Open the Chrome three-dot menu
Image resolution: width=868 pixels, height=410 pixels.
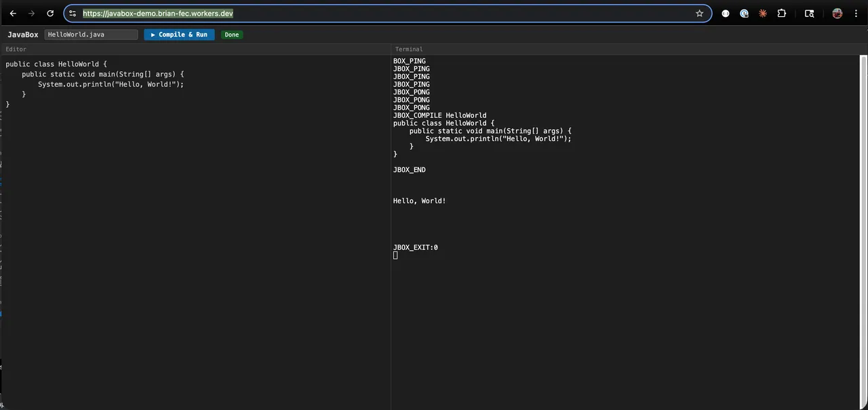[x=856, y=13]
